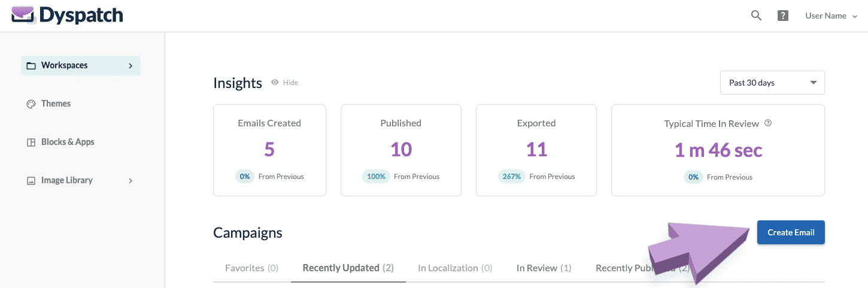Switch to the In Review tab
This screenshot has width=868, height=288.
click(544, 268)
